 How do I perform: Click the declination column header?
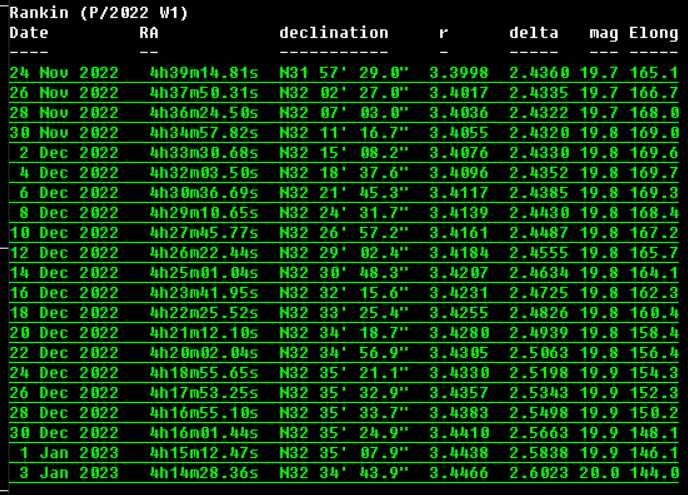point(334,33)
